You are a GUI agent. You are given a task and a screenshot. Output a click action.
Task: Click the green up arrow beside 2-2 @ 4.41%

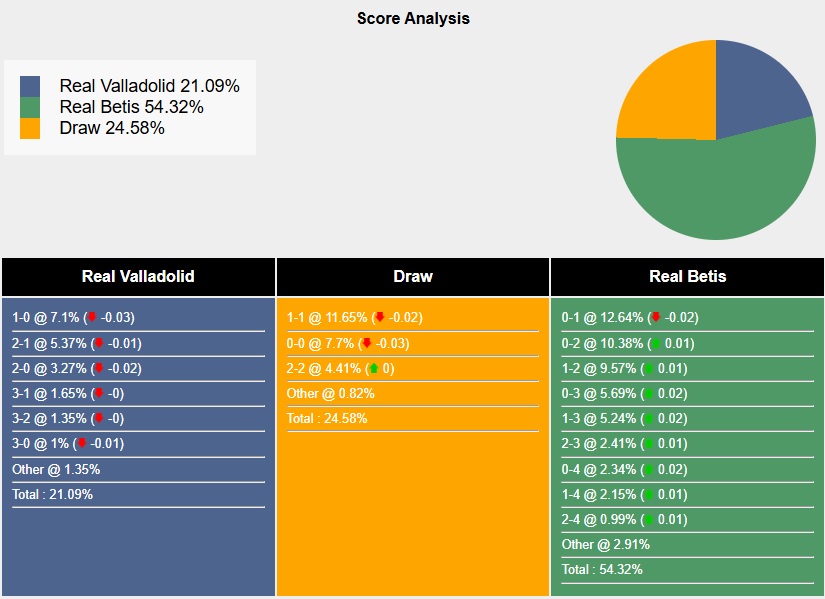pos(373,368)
